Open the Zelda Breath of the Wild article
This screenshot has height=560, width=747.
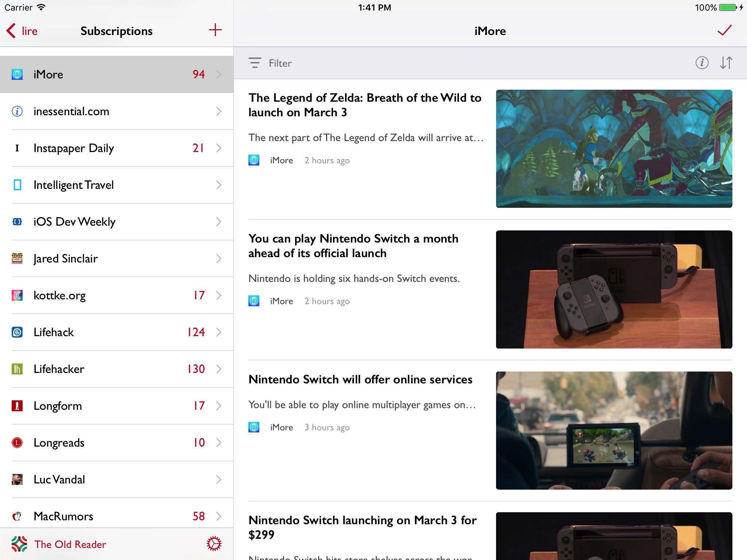490,149
